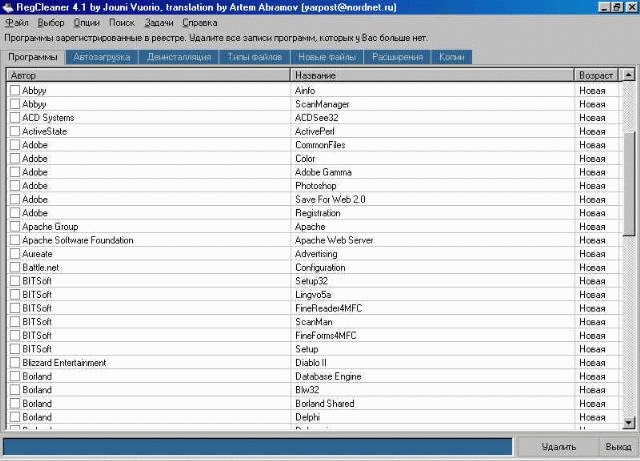This screenshot has height=461, width=640.
Task: Check the Adobe CommonFiles checkbox
Action: (x=15, y=145)
